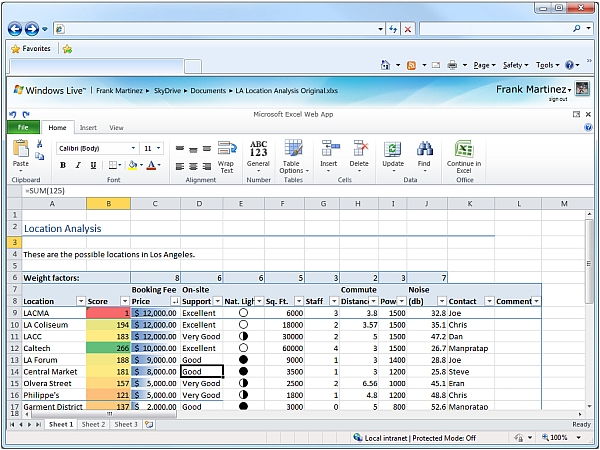This screenshot has height=450, width=600.
Task: Click the Copy icon in Clipboard group
Action: coord(39,156)
